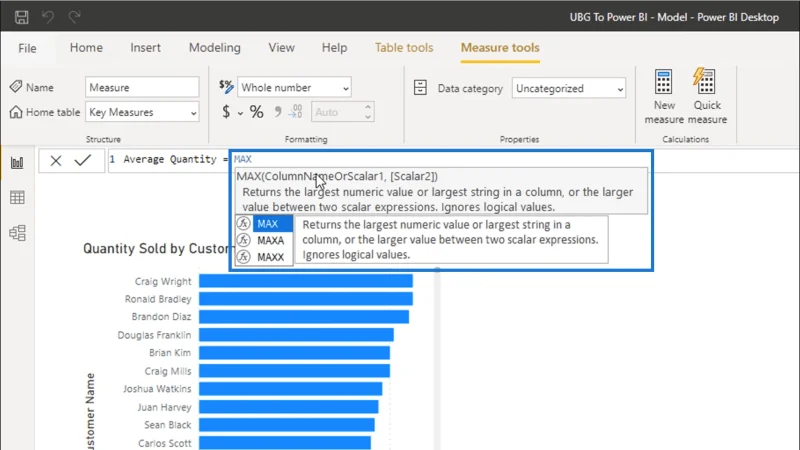800x450 pixels.
Task: Switch to the Home tab
Action: pyautogui.click(x=86, y=47)
